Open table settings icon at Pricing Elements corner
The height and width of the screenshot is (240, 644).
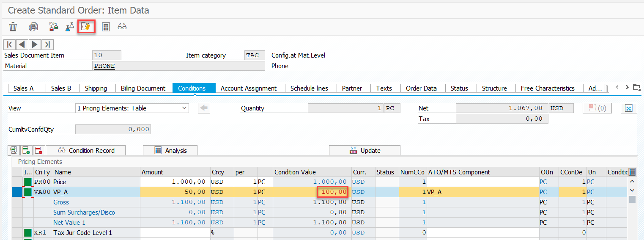632,172
